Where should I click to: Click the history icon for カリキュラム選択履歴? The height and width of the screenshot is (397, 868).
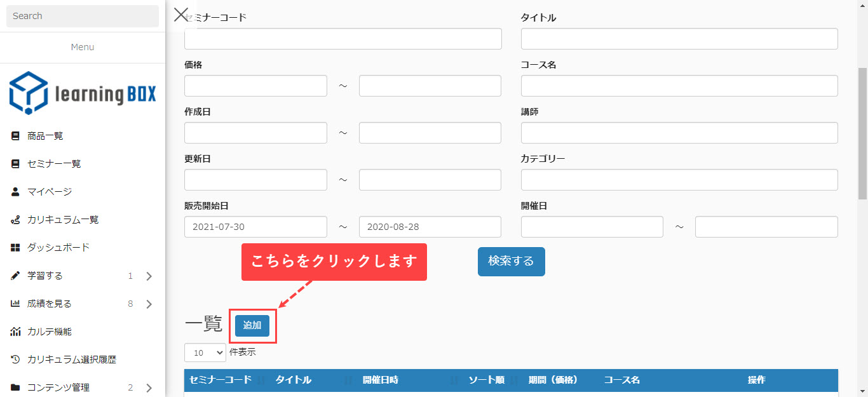click(15, 360)
